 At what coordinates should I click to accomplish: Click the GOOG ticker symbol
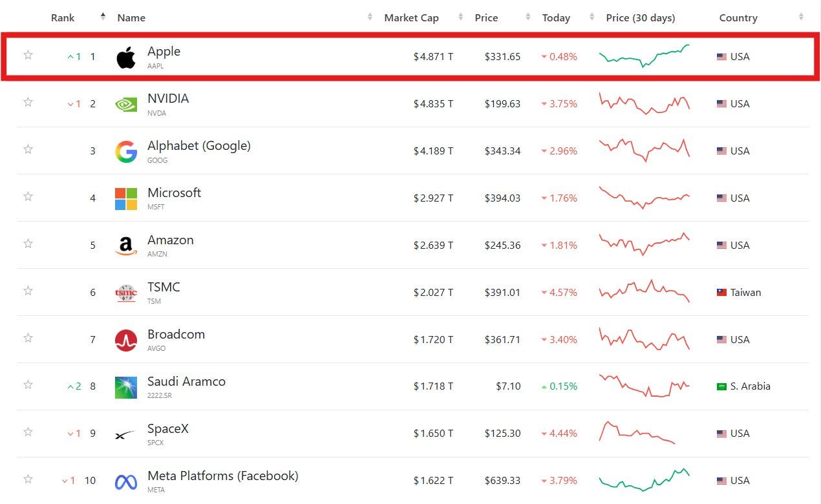click(x=157, y=160)
